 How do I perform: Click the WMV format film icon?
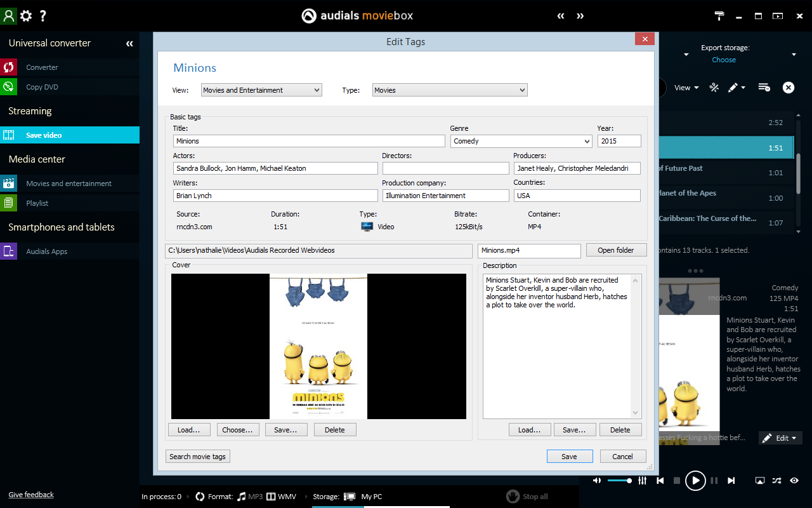point(271,497)
